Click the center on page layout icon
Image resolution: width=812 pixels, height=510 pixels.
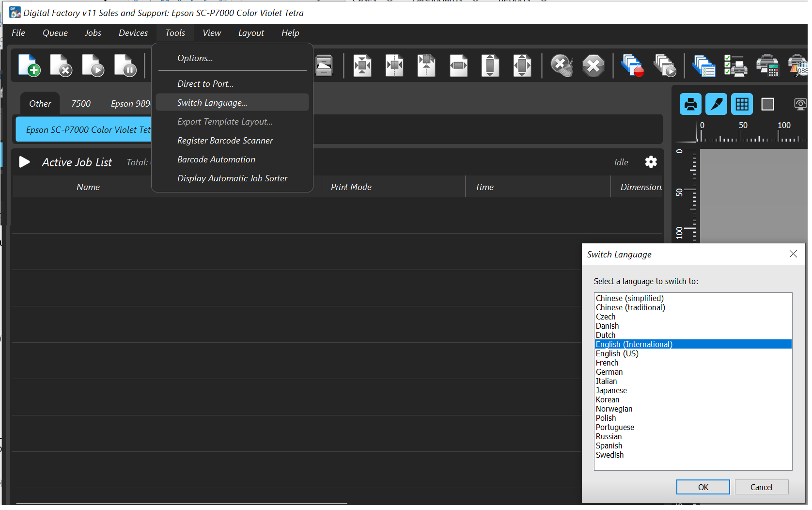click(362, 65)
